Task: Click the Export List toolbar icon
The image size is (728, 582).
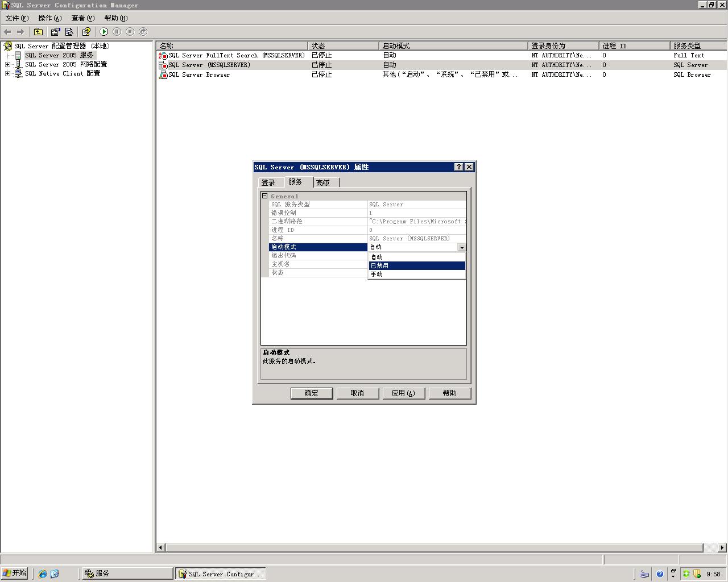Action: [69, 32]
